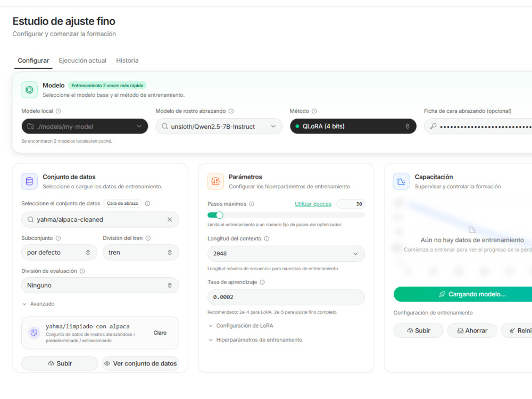Click the empty chart placeholder icon
Screen dimensions: 532x399
pyautogui.click(x=472, y=229)
